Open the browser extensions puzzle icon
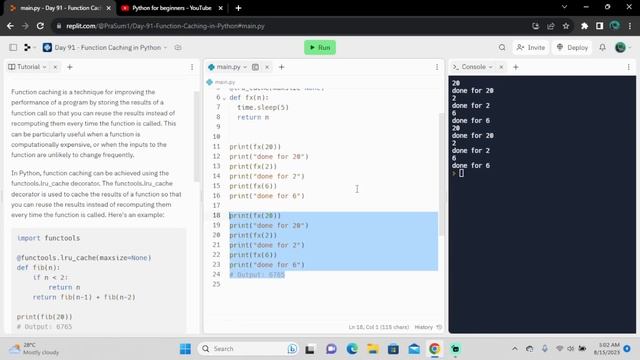640x360 pixels. click(584, 26)
